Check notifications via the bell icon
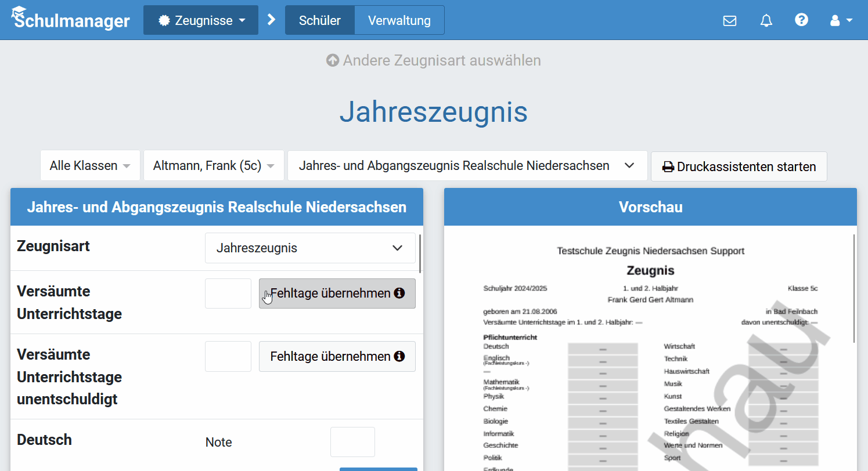The width and height of the screenshot is (868, 471). click(x=766, y=20)
